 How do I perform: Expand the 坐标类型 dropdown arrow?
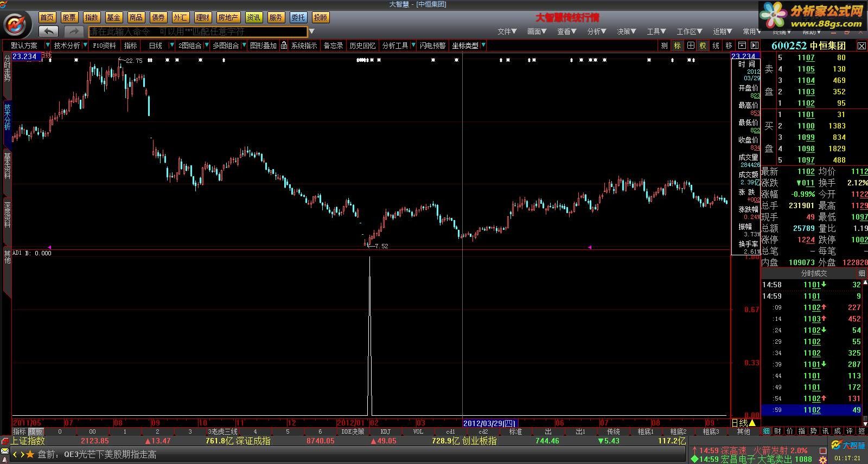tap(483, 46)
